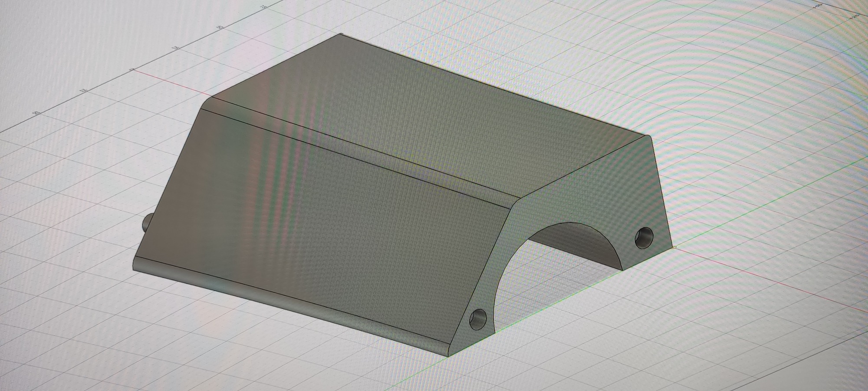Select the rounded fillet along the bottom front edge
Viewport: 868px width, 391px height.
[x=291, y=306]
